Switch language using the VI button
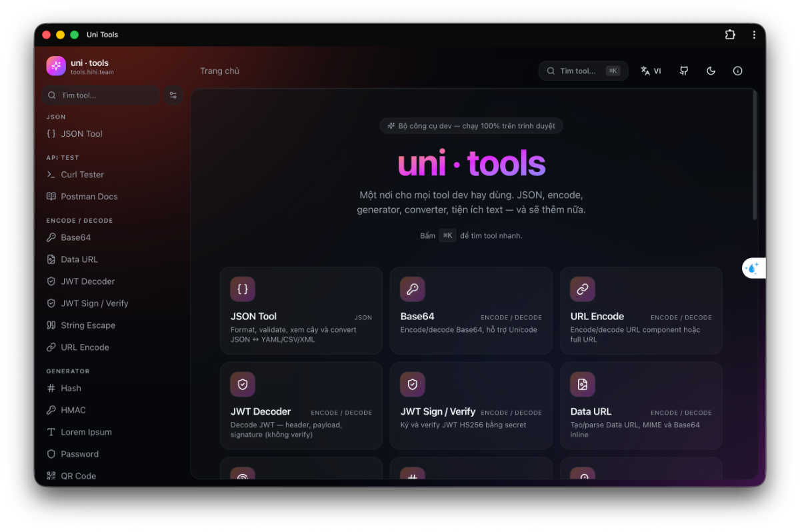Image resolution: width=800 pixels, height=532 pixels. pos(651,71)
